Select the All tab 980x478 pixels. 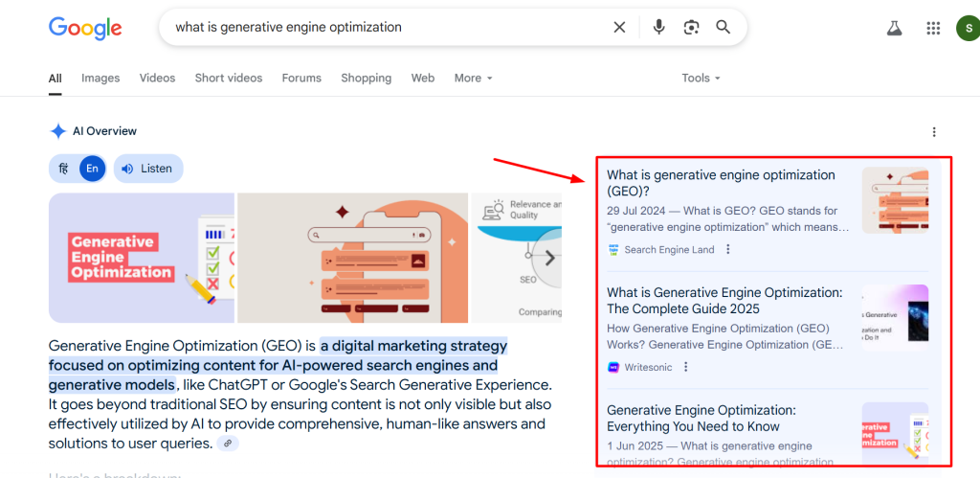click(55, 79)
